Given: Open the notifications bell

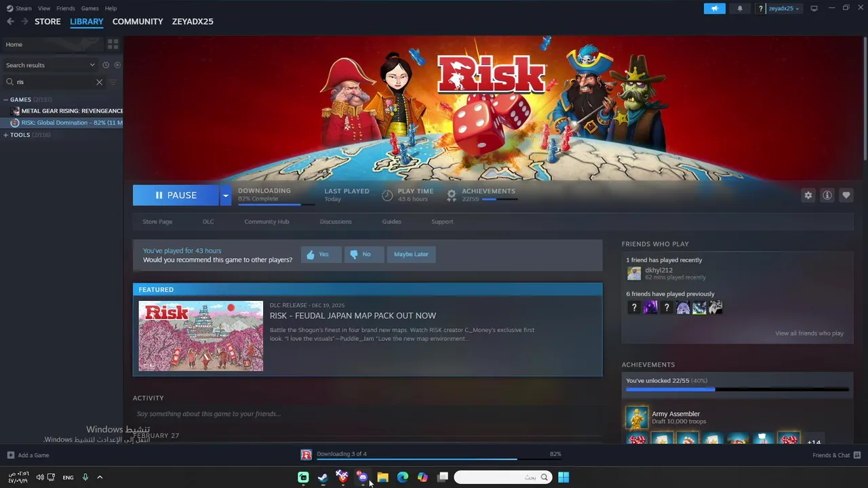Looking at the screenshot, I should 740,8.
